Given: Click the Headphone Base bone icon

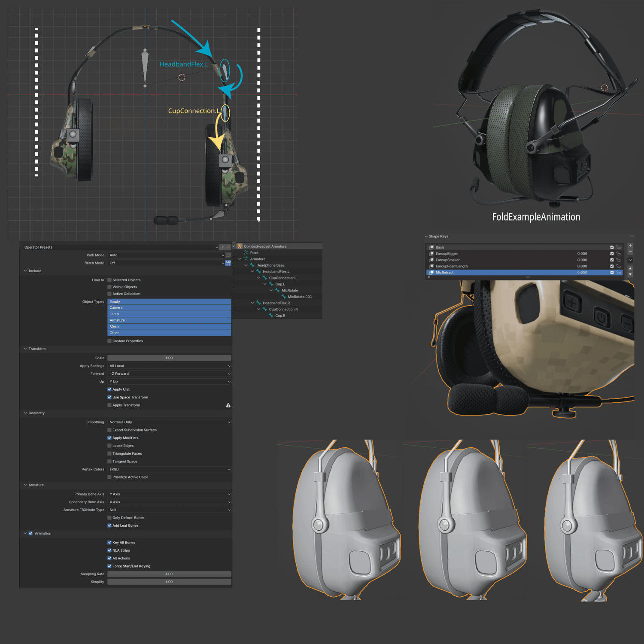Looking at the screenshot, I should [x=252, y=265].
